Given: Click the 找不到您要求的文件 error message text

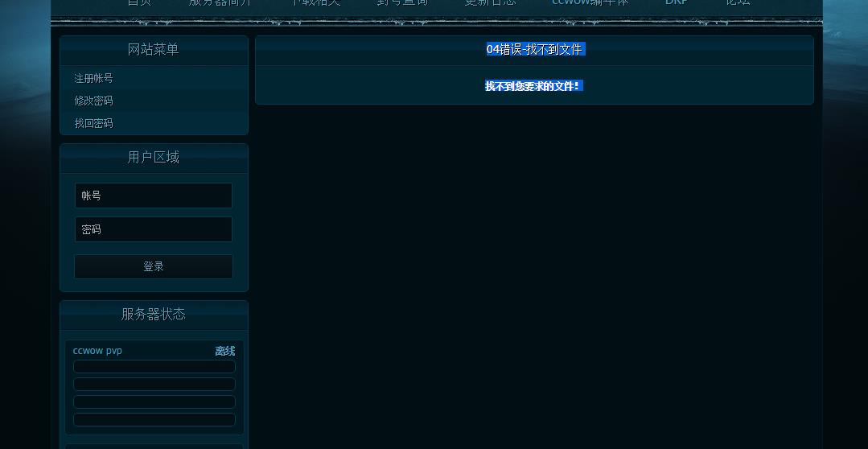Looking at the screenshot, I should click(x=533, y=86).
